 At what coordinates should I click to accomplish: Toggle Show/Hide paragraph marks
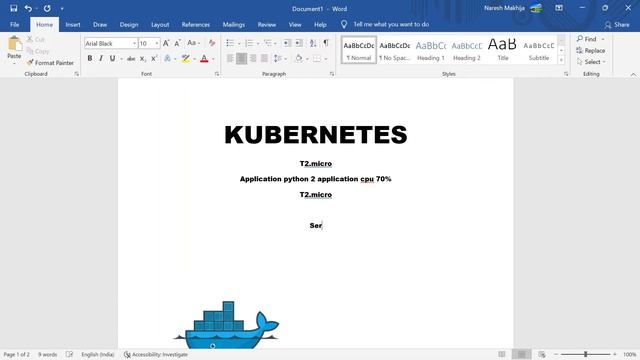pos(326,43)
